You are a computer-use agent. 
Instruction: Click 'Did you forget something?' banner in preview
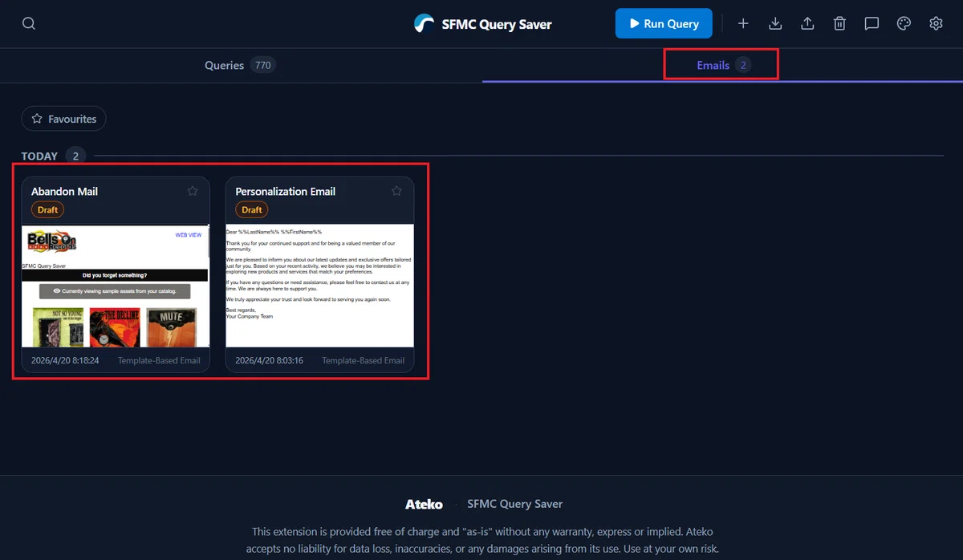pos(115,275)
